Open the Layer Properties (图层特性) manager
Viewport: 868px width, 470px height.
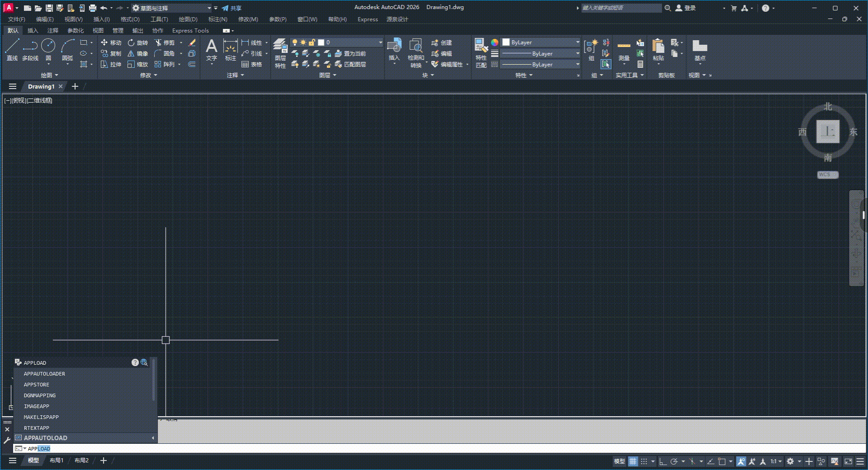280,53
